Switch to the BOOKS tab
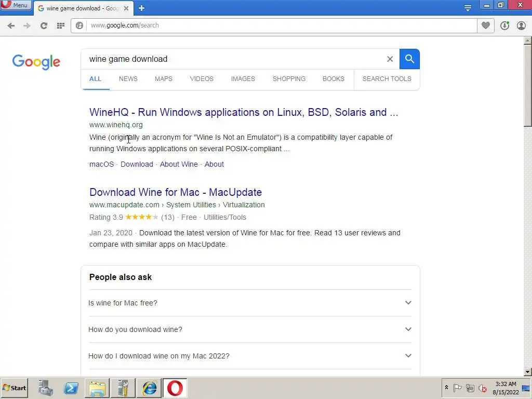The width and height of the screenshot is (532, 399). click(334, 79)
